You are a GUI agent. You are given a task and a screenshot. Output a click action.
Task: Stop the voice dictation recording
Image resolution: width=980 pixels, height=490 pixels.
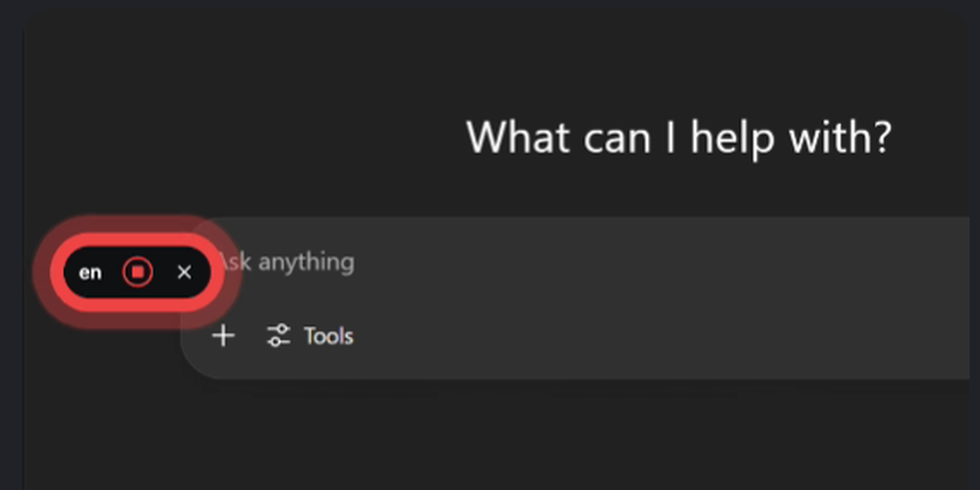tap(138, 271)
